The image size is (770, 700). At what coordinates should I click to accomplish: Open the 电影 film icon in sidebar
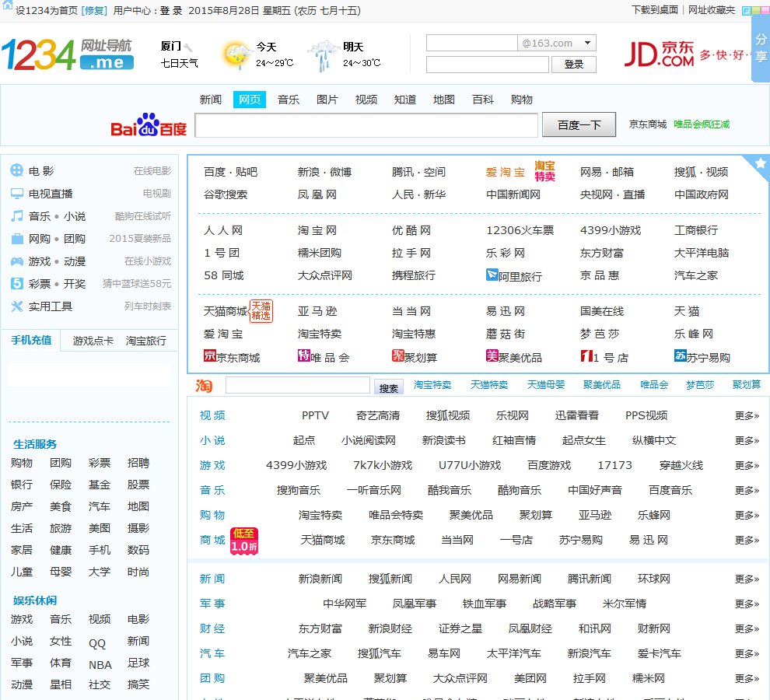click(17, 171)
